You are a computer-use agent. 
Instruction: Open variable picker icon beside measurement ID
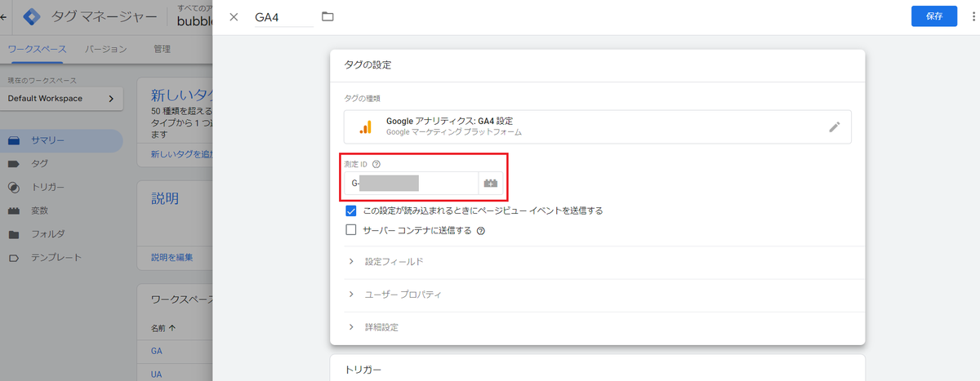[x=490, y=183]
